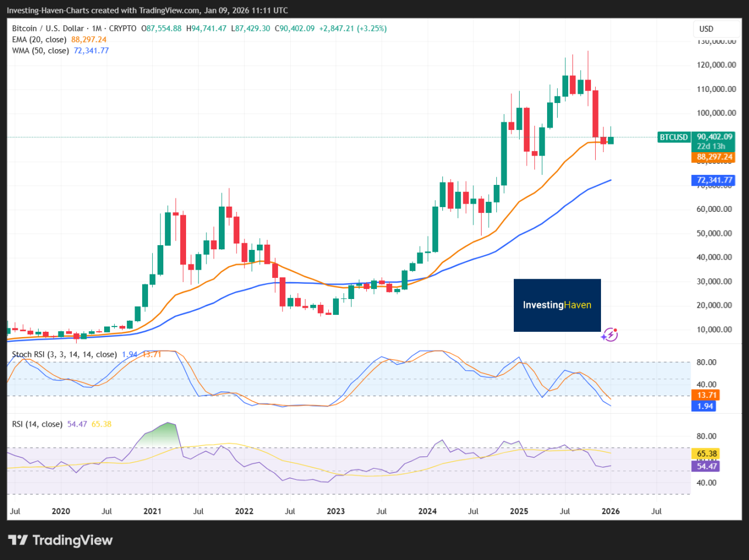Click the orange 88,297.24 EMA price tag
The height and width of the screenshot is (560, 749).
(713, 157)
